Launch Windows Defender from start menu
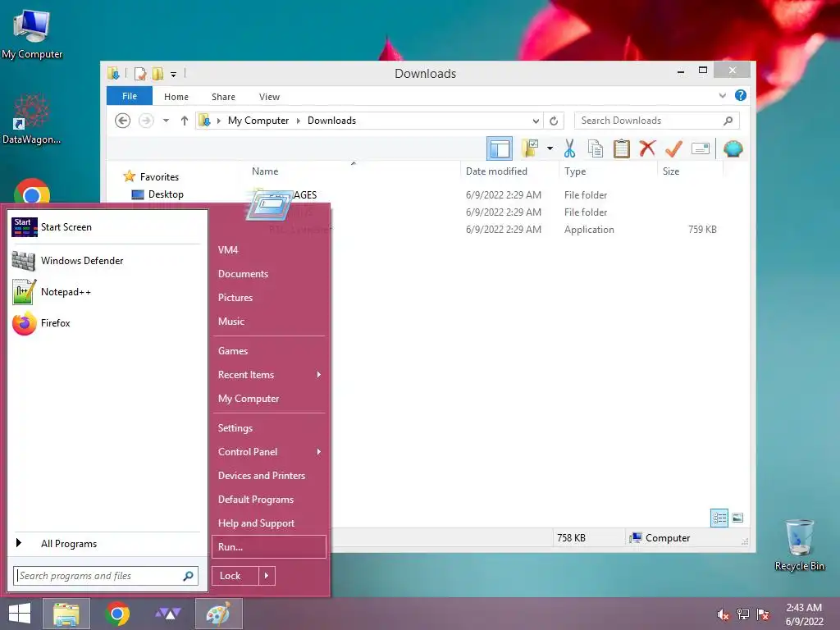This screenshot has height=630, width=840. [x=106, y=261]
